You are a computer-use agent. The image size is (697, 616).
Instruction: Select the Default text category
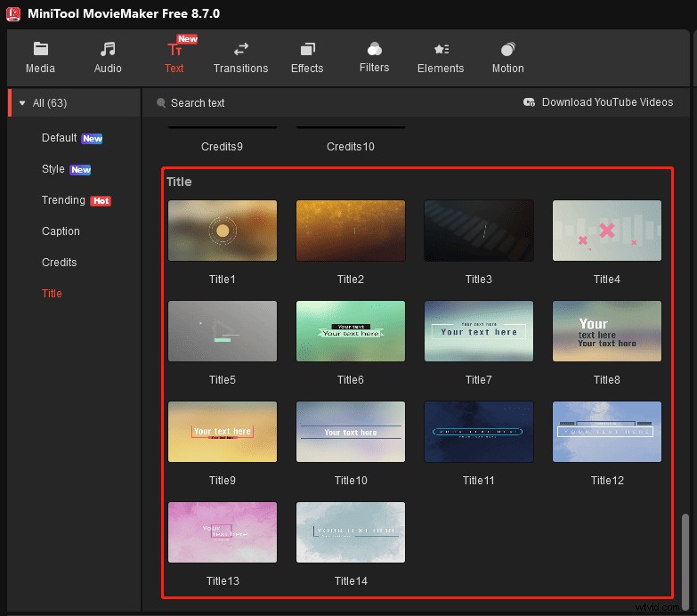coord(59,138)
